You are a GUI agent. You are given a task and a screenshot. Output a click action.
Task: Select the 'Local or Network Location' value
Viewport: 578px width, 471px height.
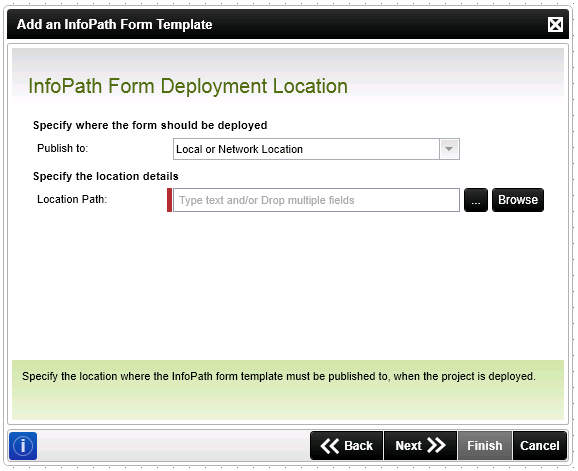[x=239, y=149]
